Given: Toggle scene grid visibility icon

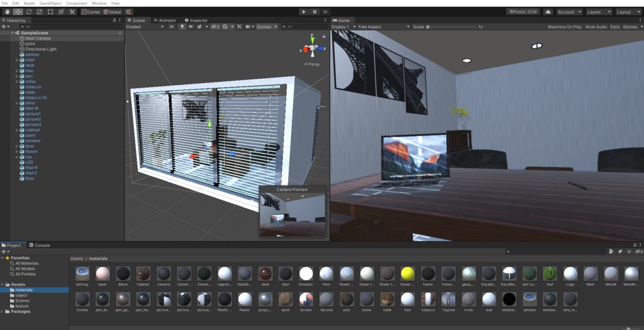Looking at the screenshot, I should coord(225,26).
